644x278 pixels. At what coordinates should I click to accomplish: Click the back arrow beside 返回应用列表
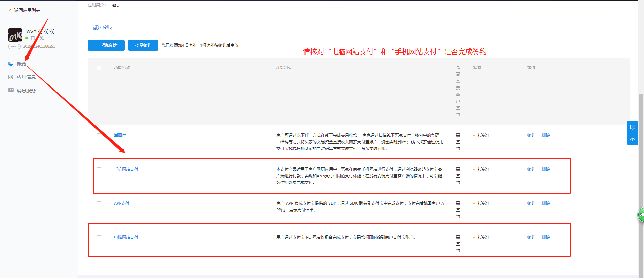tap(10, 10)
